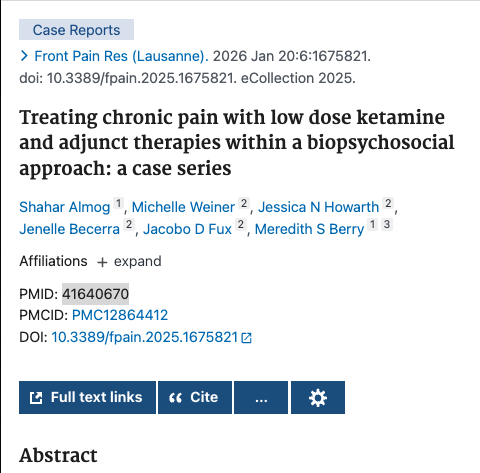Click the gear settings icon button

pos(318,397)
